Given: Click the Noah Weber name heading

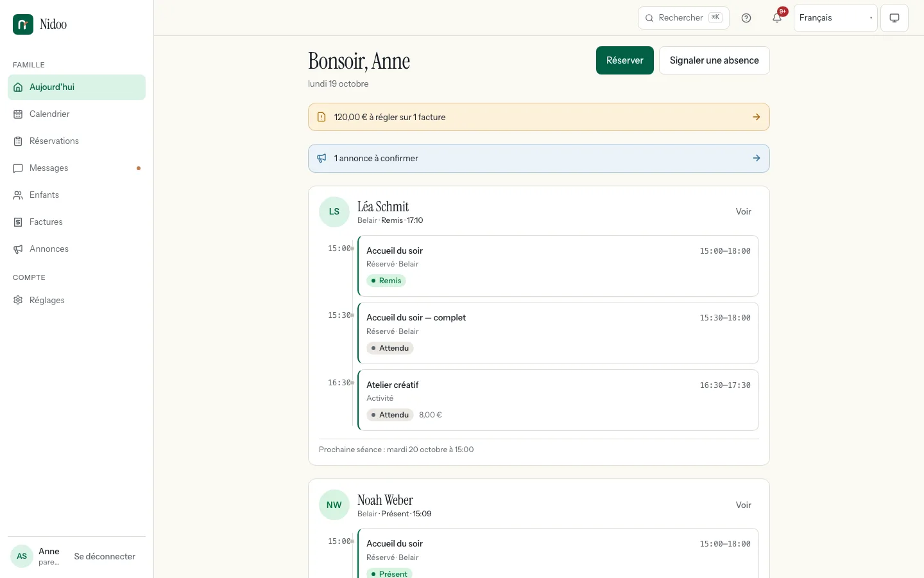Looking at the screenshot, I should [x=385, y=500].
